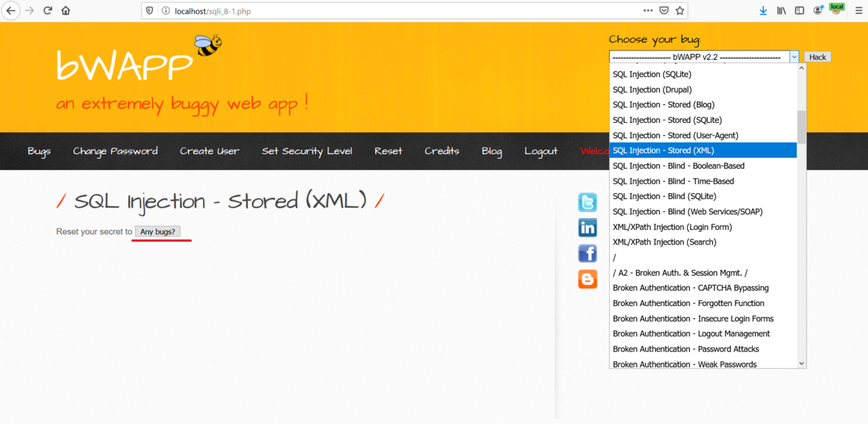
Task: Open the Credits menu item
Action: click(x=442, y=151)
